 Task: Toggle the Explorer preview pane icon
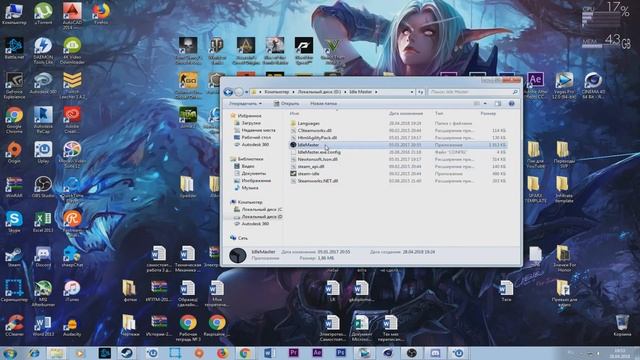[x=498, y=104]
